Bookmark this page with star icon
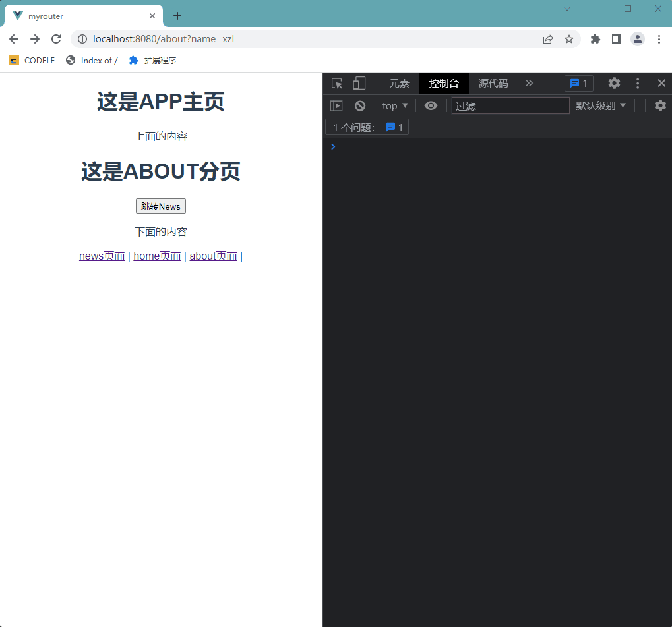Screen dimensions: 672x627 (568, 40)
